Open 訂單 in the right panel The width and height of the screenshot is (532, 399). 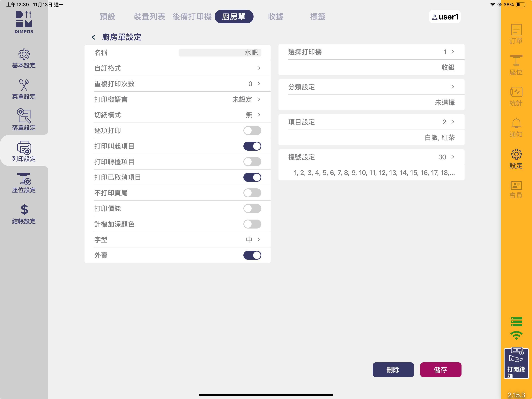click(516, 34)
